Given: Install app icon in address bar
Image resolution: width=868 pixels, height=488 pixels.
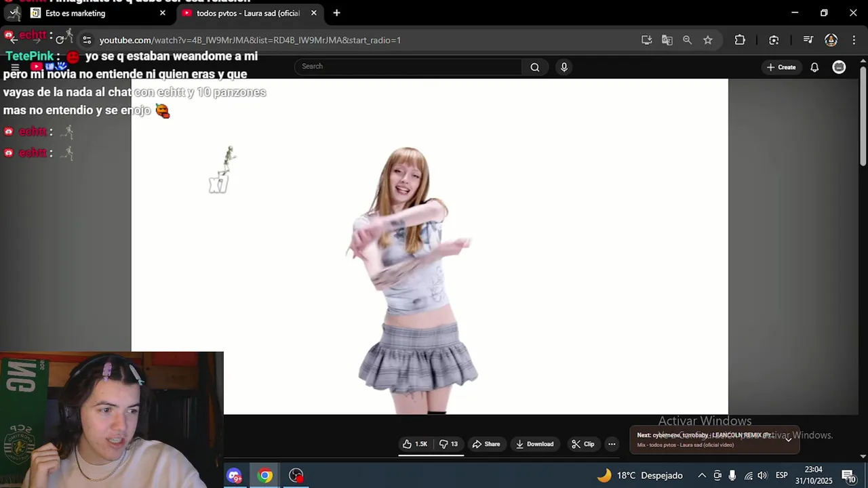Looking at the screenshot, I should point(647,40).
